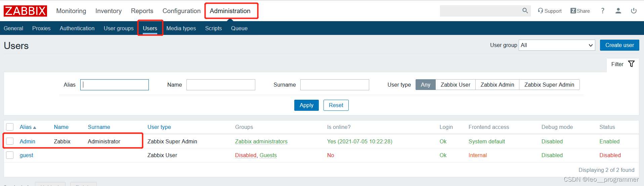Click Enabled status for Admin

click(x=609, y=141)
